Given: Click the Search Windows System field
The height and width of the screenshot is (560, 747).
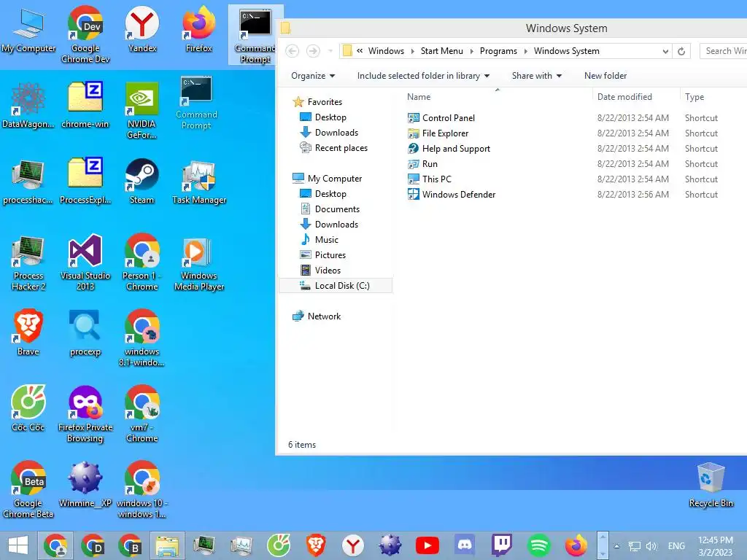Looking at the screenshot, I should [x=723, y=51].
